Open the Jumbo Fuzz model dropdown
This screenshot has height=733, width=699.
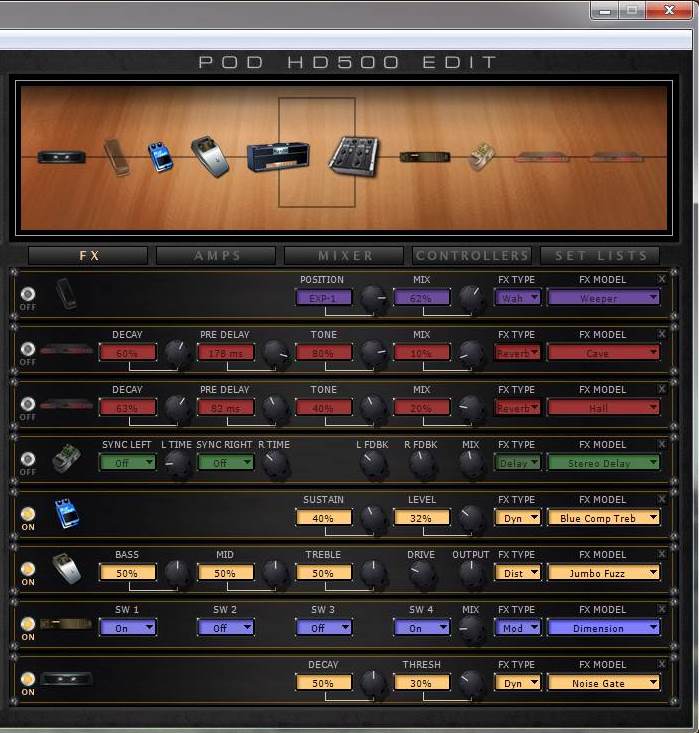(604, 573)
